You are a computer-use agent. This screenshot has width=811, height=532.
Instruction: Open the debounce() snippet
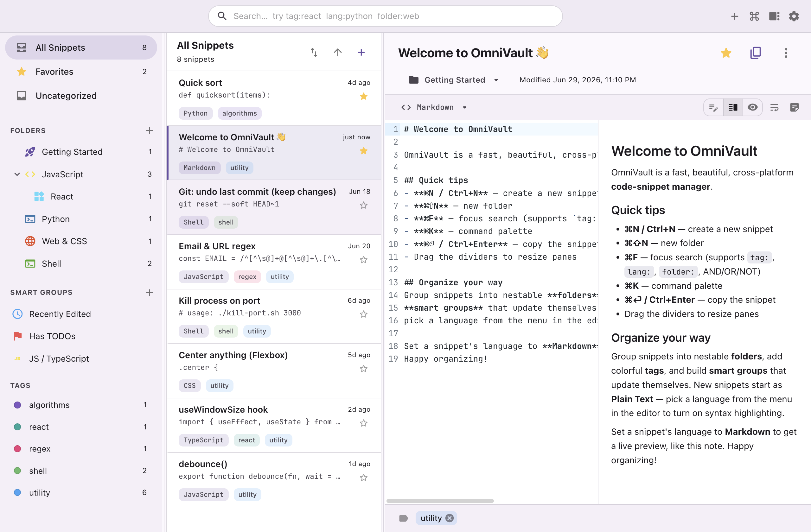point(274,479)
